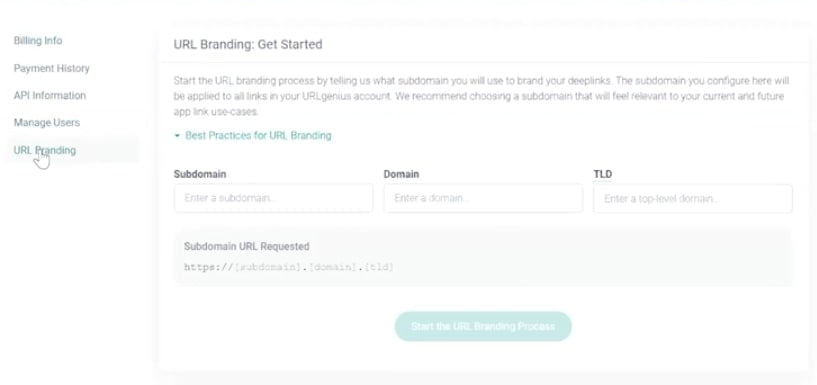Go to Payment History in the sidebar
The image size is (817, 385).
(x=52, y=68)
